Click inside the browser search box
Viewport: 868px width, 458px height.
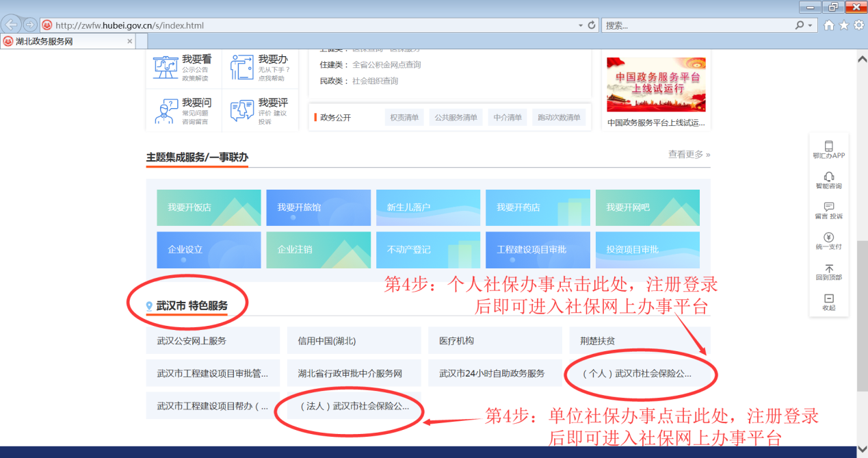coord(698,25)
